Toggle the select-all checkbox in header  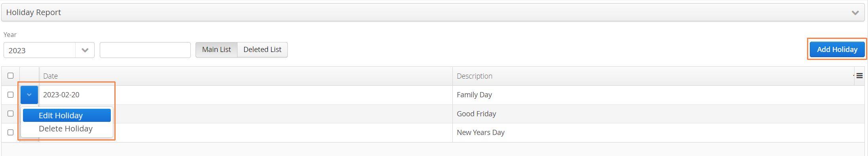[x=11, y=75]
